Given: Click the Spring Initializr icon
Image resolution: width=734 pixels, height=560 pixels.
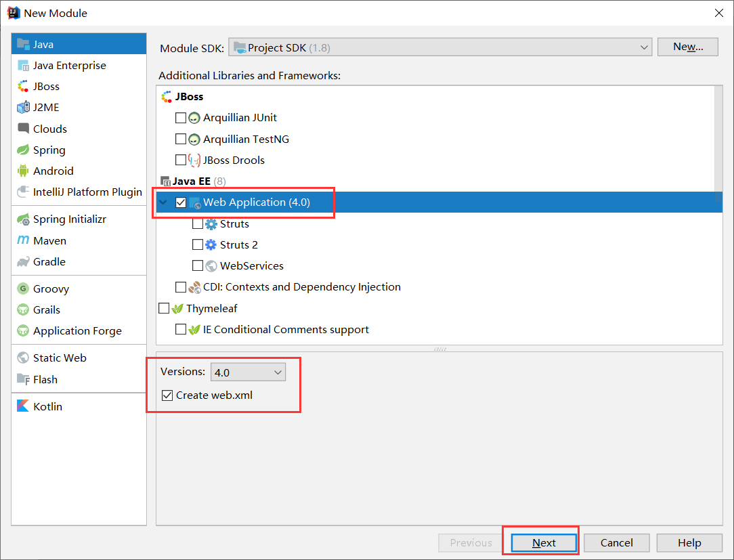Looking at the screenshot, I should point(23,219).
